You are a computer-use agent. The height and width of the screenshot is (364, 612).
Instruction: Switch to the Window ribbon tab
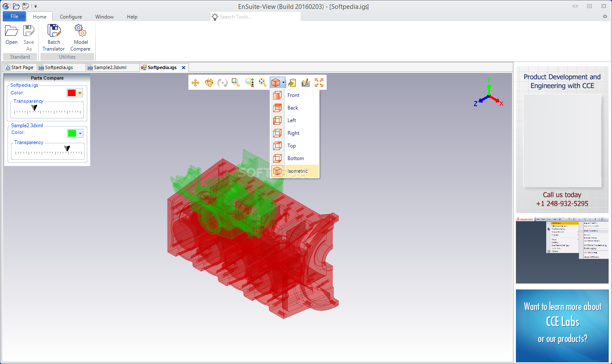(104, 17)
